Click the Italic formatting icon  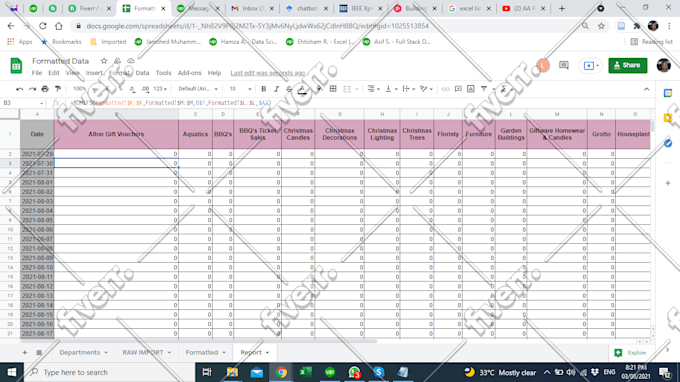(276, 89)
